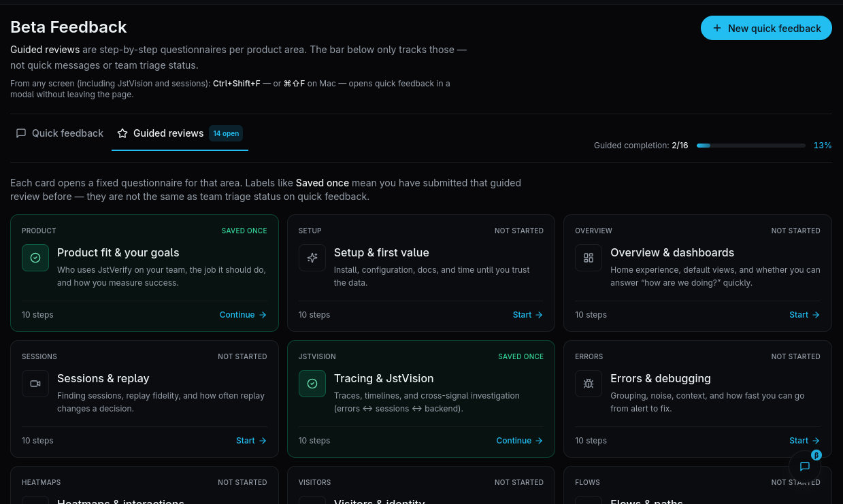Open the Sessions & replay title
This screenshot has width=843, height=504.
click(103, 378)
